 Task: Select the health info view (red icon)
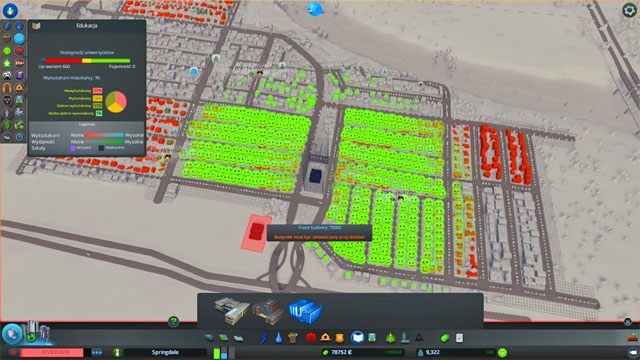pyautogui.click(x=19, y=51)
